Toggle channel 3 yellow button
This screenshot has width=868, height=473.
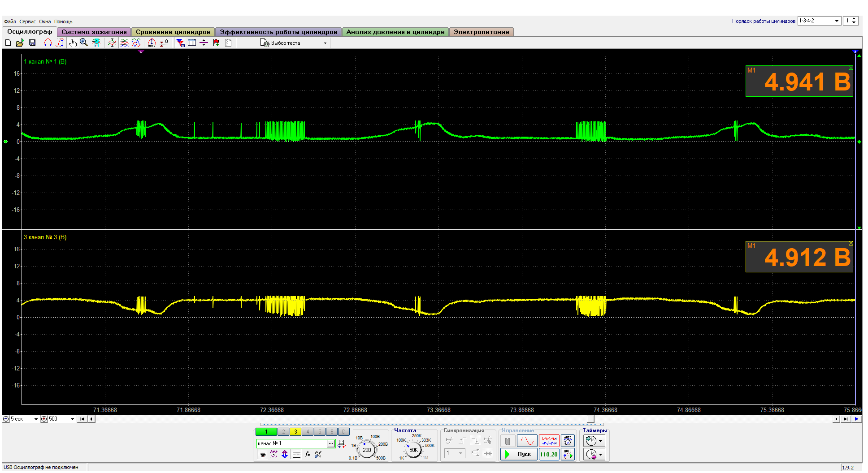click(295, 432)
